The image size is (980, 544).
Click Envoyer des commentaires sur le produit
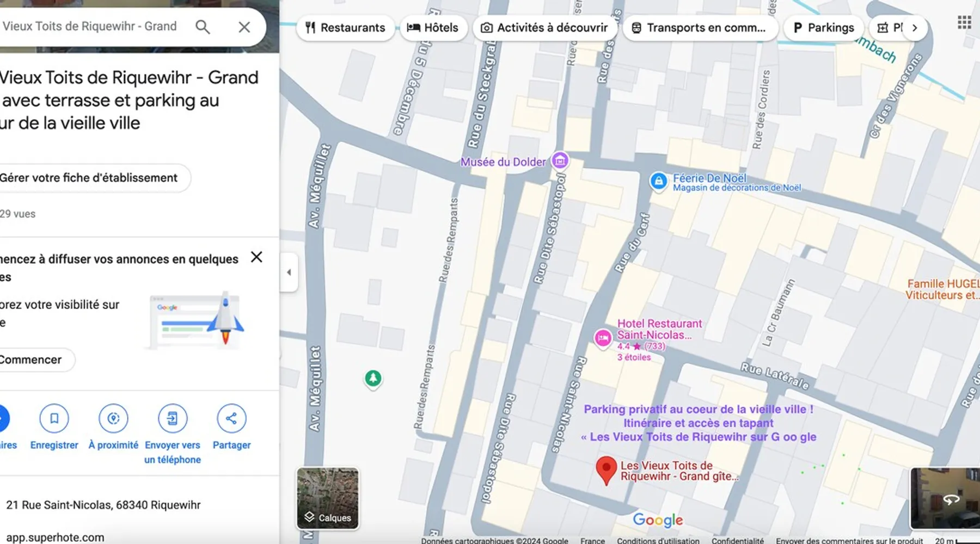click(x=849, y=540)
